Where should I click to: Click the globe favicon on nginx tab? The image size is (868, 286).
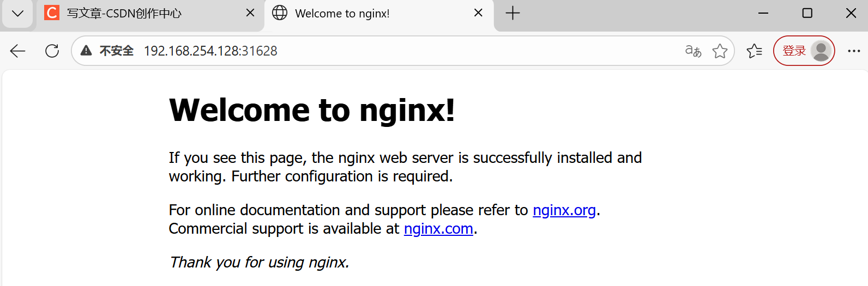(280, 13)
